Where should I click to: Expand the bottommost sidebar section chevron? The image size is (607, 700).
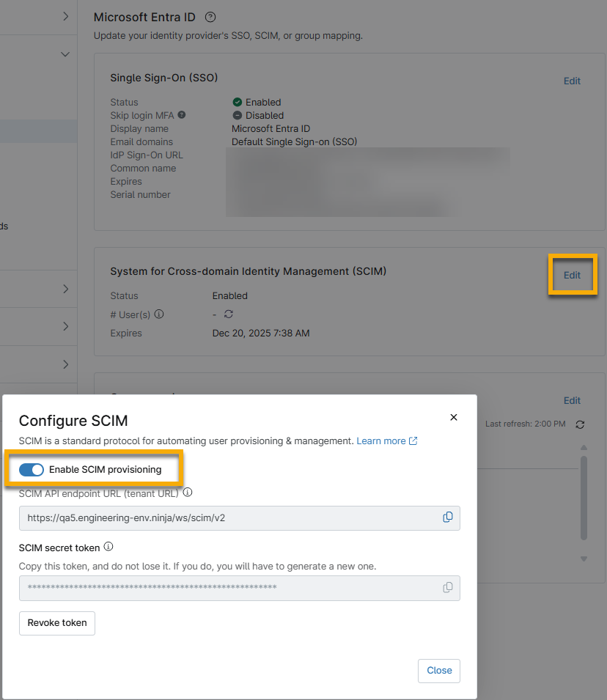coord(65,364)
